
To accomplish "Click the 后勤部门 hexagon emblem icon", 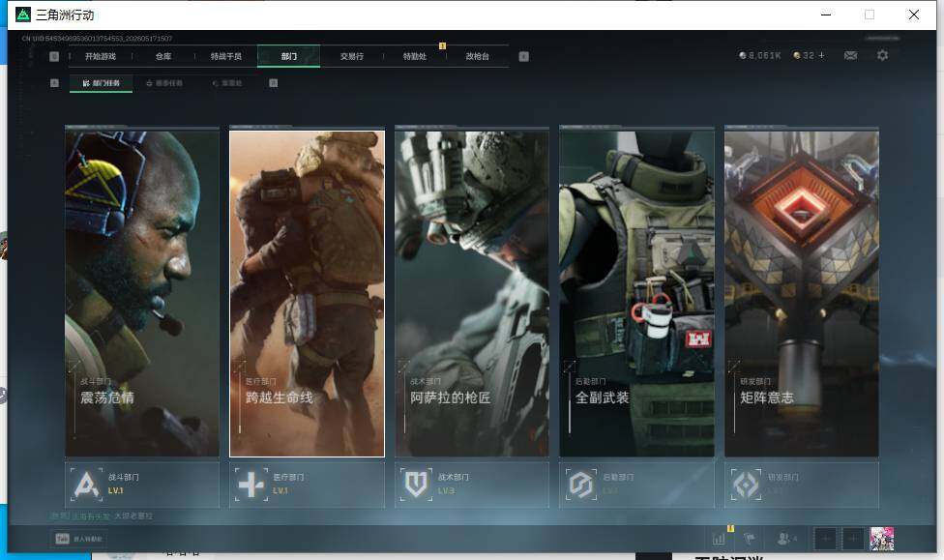I will (x=581, y=485).
